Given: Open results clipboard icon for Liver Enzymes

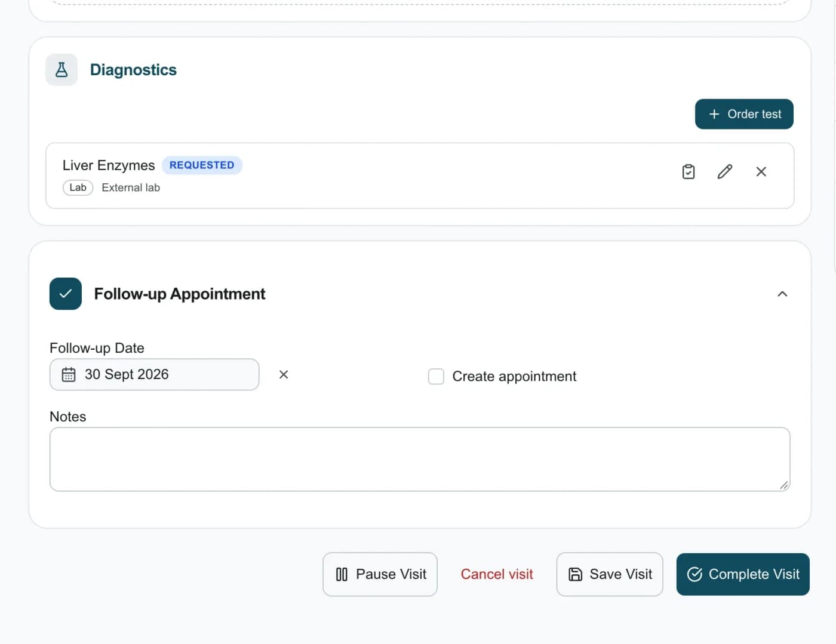Looking at the screenshot, I should coord(689,172).
